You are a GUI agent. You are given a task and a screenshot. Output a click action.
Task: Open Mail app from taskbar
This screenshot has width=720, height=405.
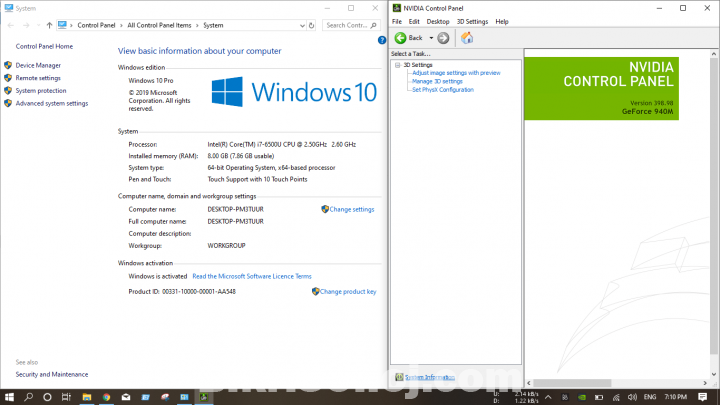(x=126, y=397)
